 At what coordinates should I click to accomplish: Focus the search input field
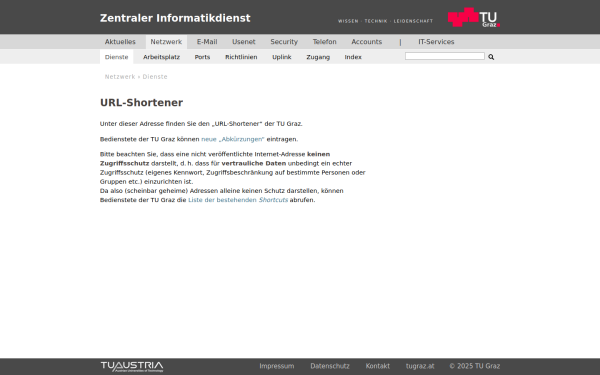click(x=445, y=56)
